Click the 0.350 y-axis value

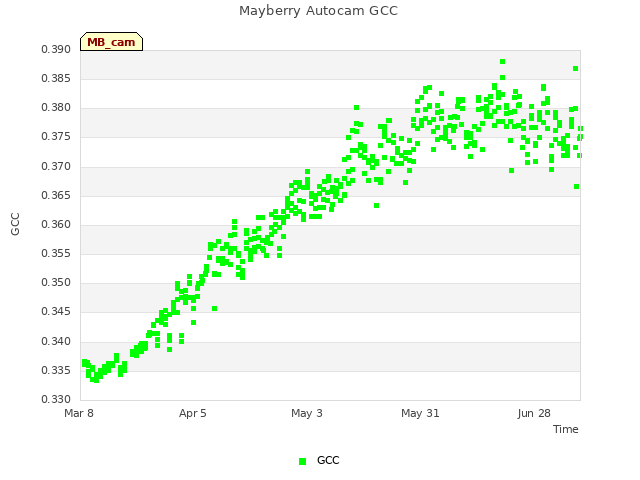coord(56,282)
